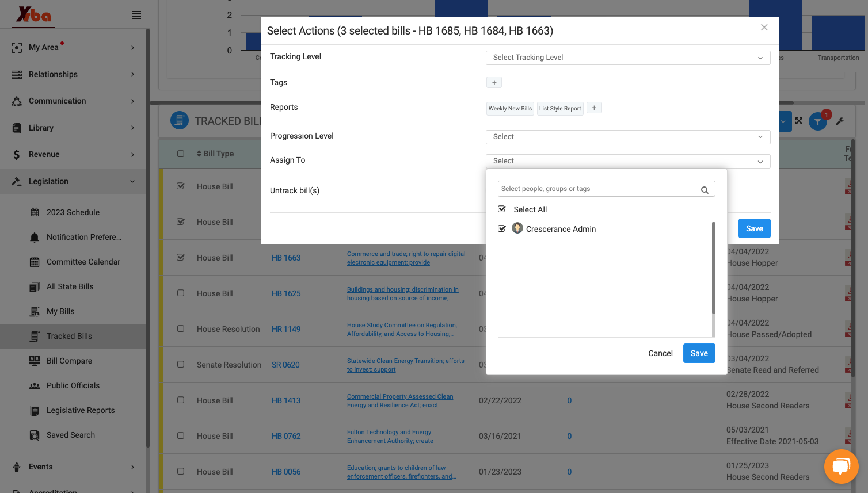
Task: Click the expand fullscreen icon
Action: point(799,121)
